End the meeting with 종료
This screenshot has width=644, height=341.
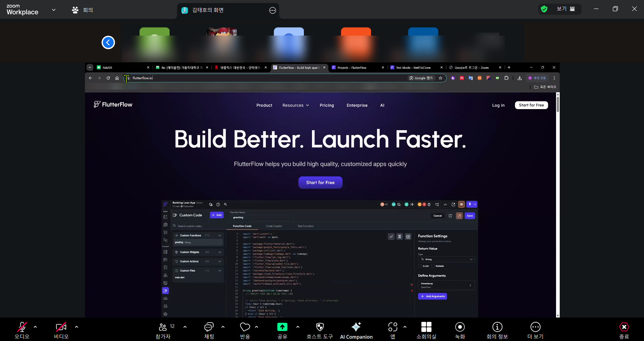pyautogui.click(x=624, y=331)
